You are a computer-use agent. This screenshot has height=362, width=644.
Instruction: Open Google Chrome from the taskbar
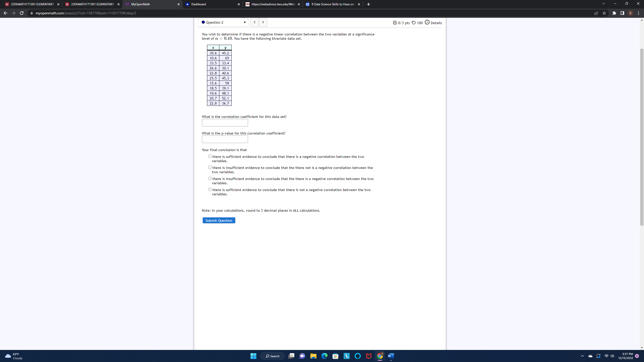click(380, 356)
